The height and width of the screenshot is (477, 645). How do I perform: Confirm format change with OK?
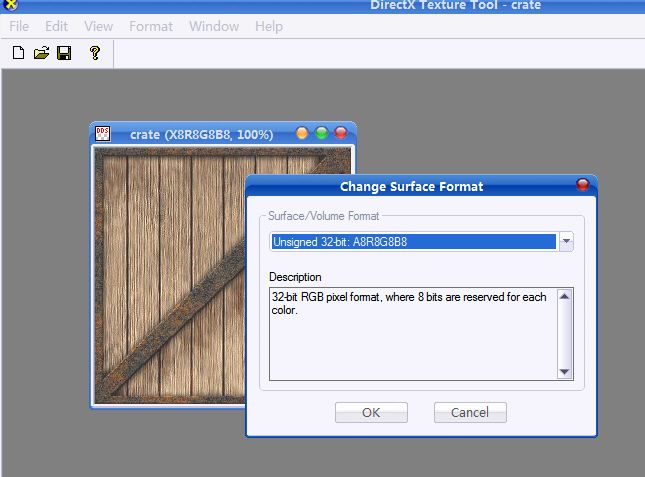tap(371, 412)
